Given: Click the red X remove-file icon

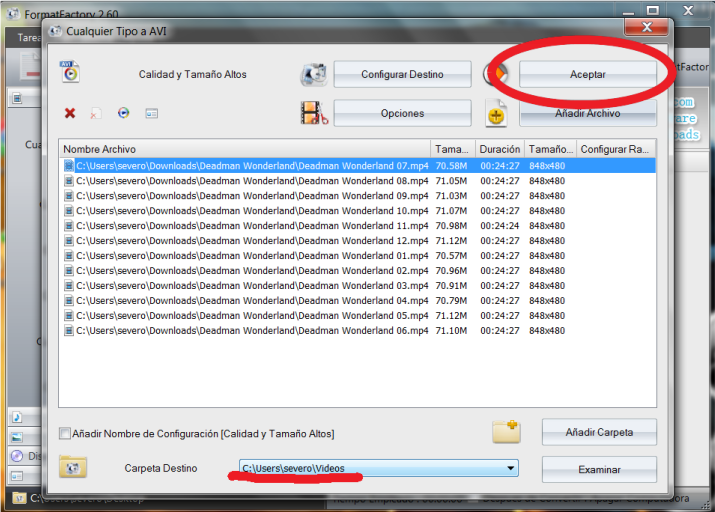Looking at the screenshot, I should click(70, 113).
